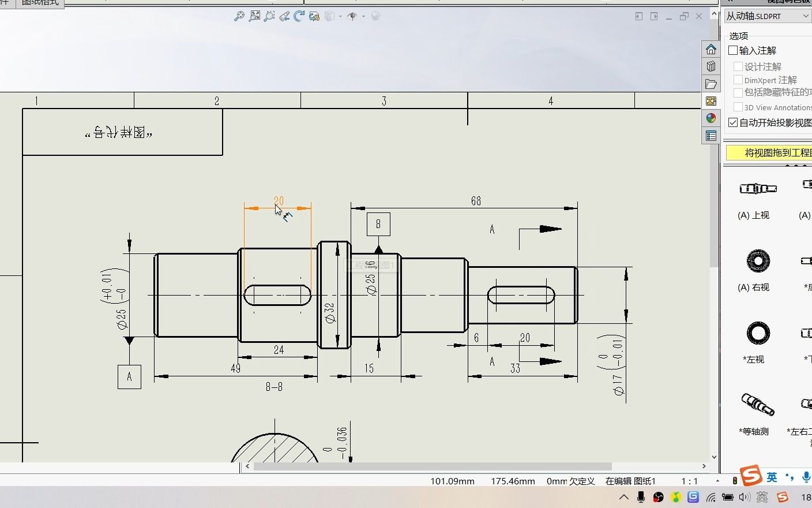Enable the 输入注解 checkbox
Screen dimensions: 812x508
coord(733,50)
